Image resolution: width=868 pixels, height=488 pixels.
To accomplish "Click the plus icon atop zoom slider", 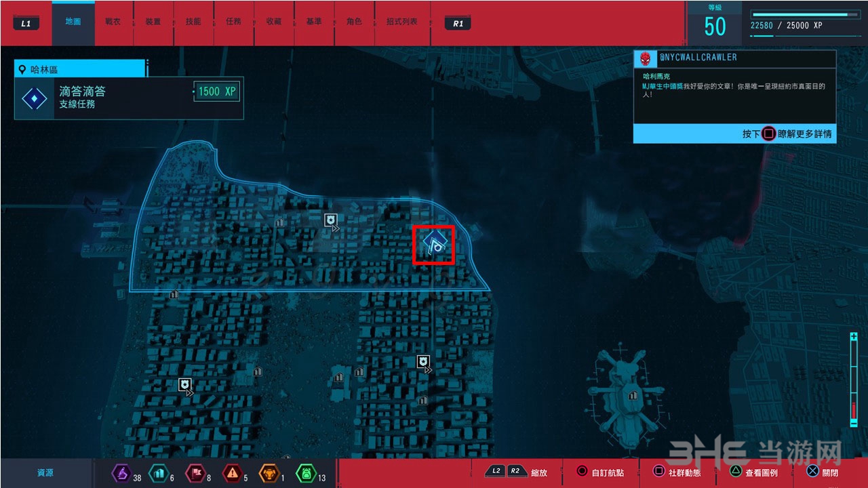I will click(854, 337).
